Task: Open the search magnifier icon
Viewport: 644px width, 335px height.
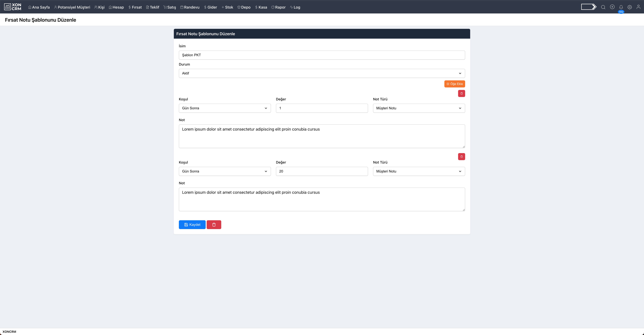Action: (x=603, y=7)
